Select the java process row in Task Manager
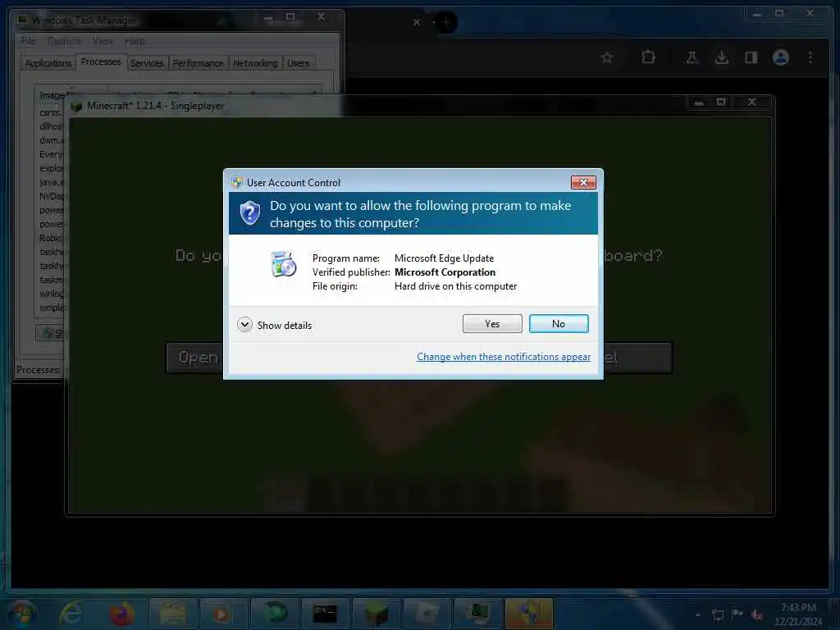The height and width of the screenshot is (630, 840). point(52,182)
